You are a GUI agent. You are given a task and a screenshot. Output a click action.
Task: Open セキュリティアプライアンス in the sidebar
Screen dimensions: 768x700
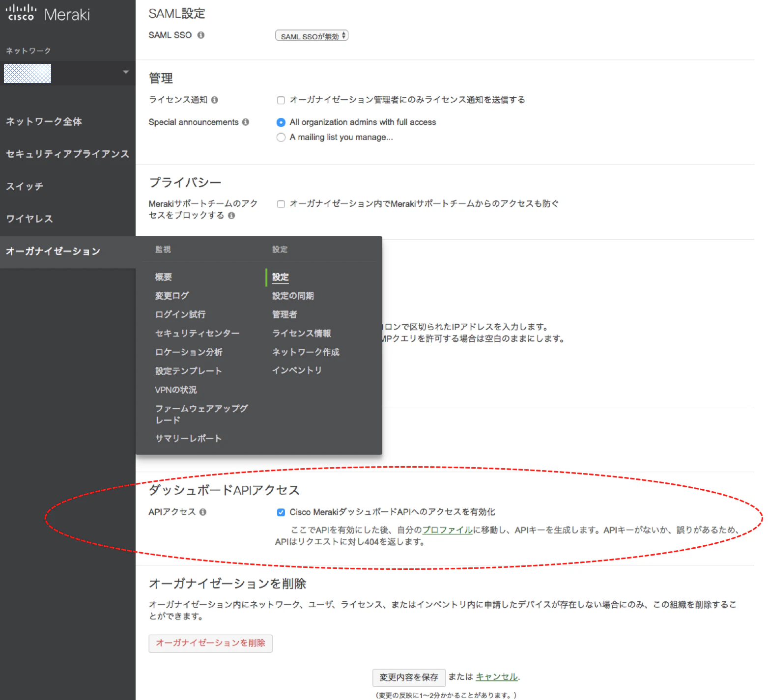pyautogui.click(x=67, y=154)
